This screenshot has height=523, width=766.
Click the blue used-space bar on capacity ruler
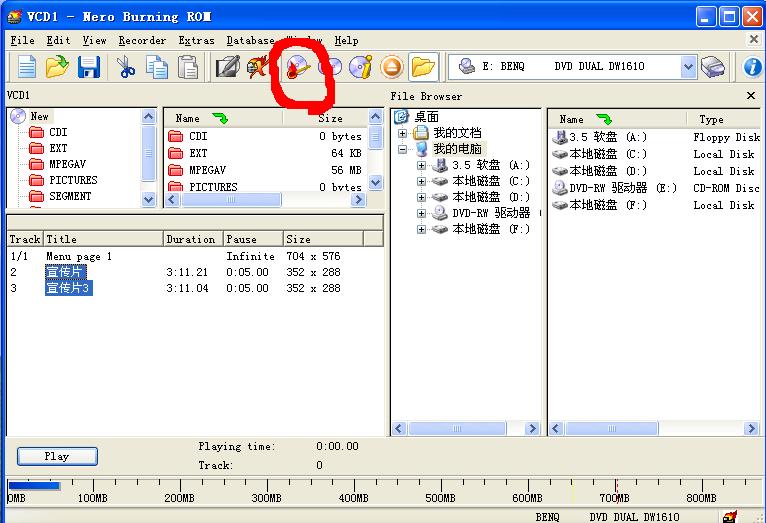point(34,486)
